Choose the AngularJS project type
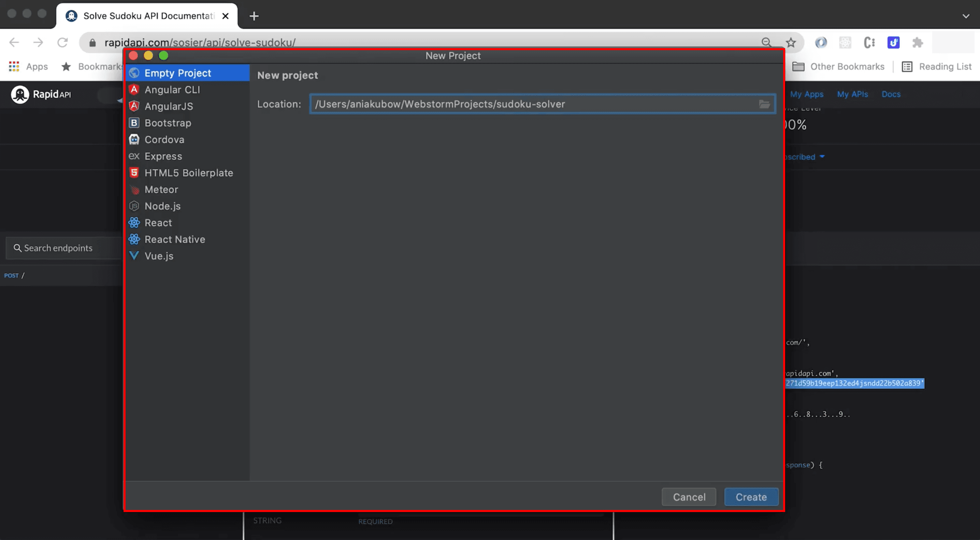Screen dimensions: 980x540 coord(187,106)
